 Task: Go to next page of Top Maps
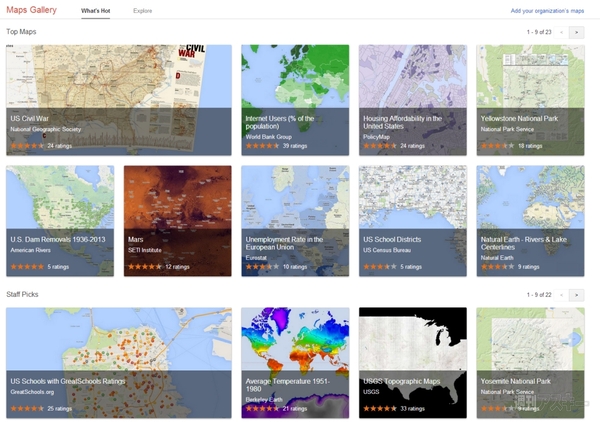576,32
